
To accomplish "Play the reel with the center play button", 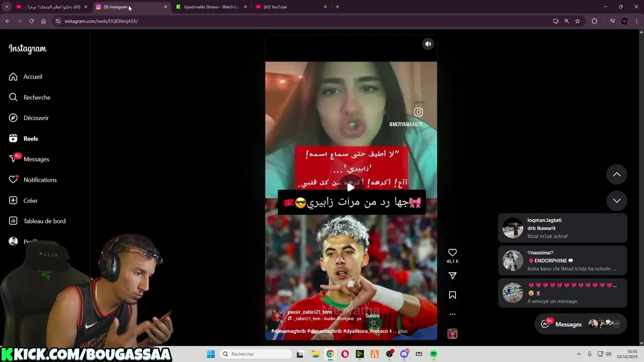I will [351, 187].
